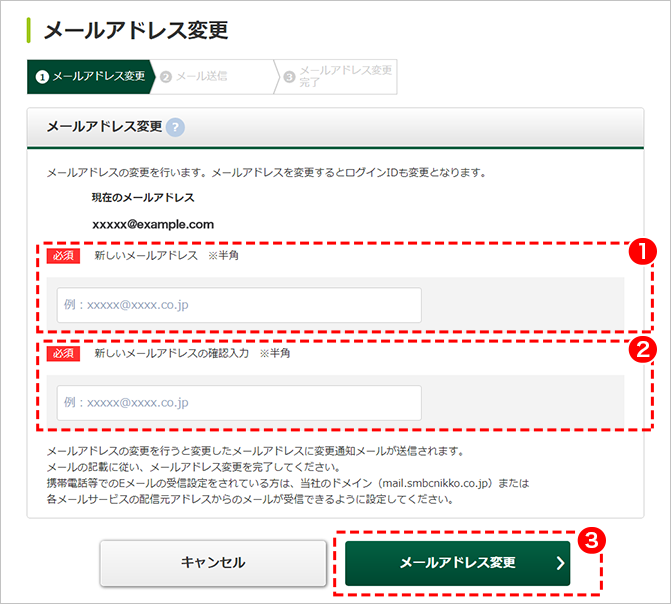The image size is (671, 604).
Task: Click the 必須 badge beside 確認入力 label
Action: [x=63, y=353]
